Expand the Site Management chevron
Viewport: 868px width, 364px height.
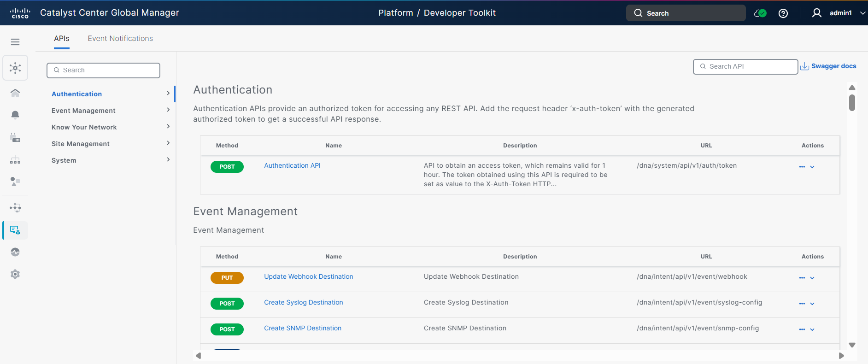[x=168, y=143]
